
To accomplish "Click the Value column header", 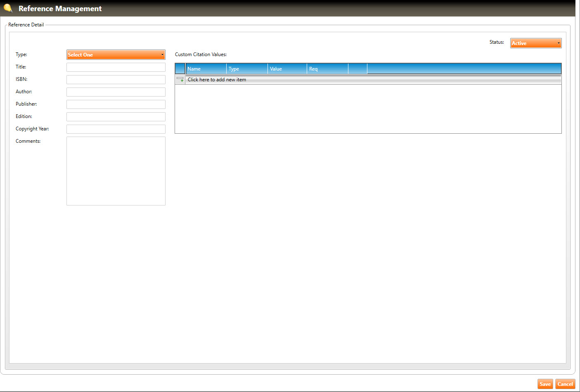I will (287, 69).
